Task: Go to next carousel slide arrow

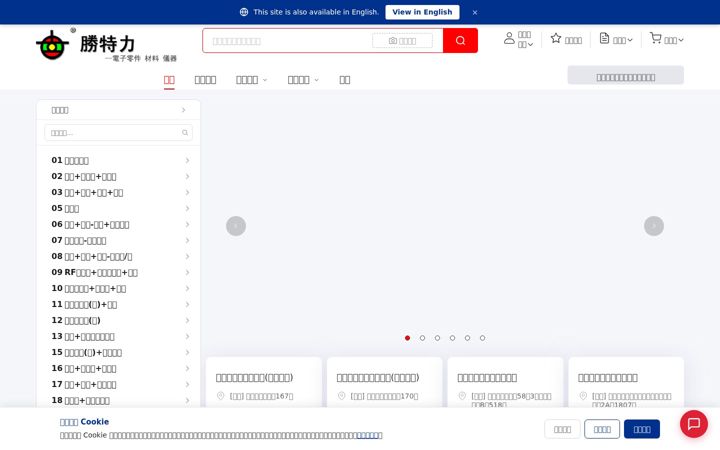Action: pos(654,226)
